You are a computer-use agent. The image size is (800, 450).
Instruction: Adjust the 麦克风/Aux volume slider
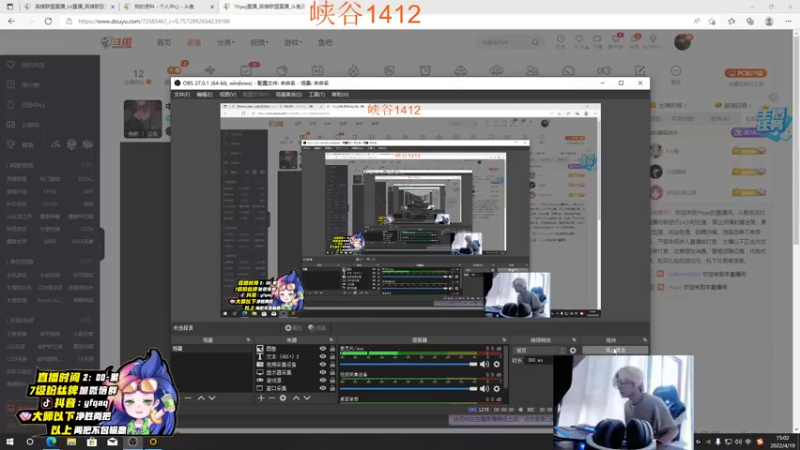pos(408,364)
